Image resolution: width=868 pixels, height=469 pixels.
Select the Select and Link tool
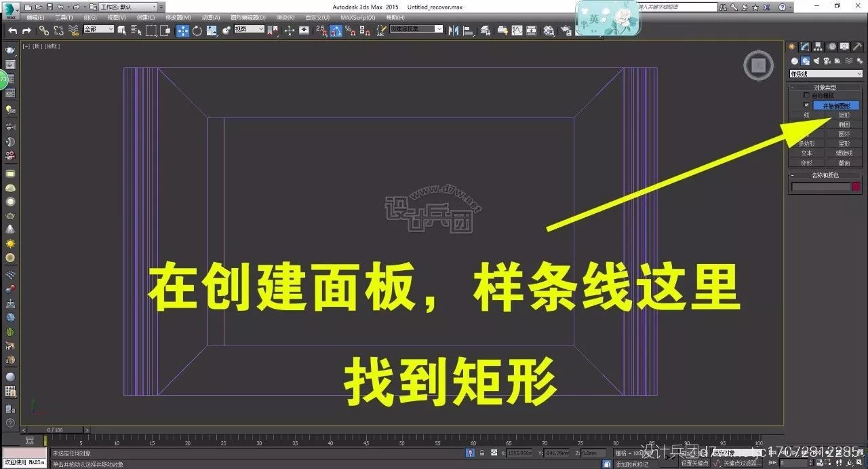[x=43, y=31]
